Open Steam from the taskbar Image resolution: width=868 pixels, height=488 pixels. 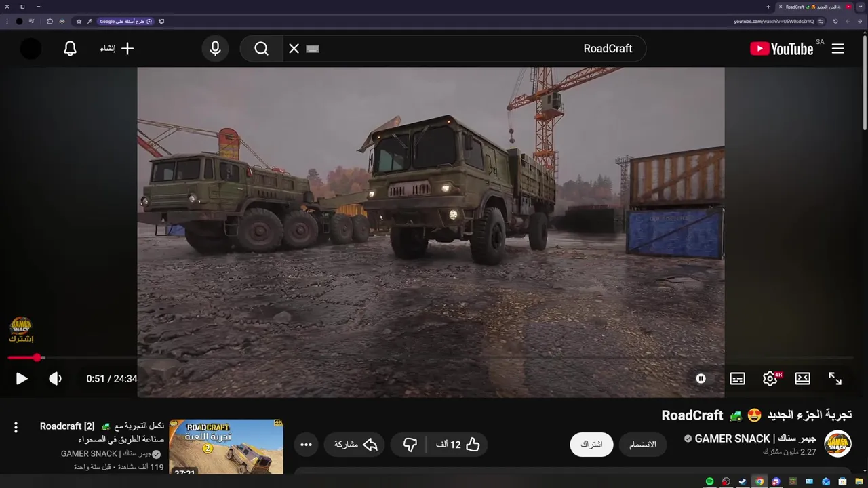tap(743, 481)
